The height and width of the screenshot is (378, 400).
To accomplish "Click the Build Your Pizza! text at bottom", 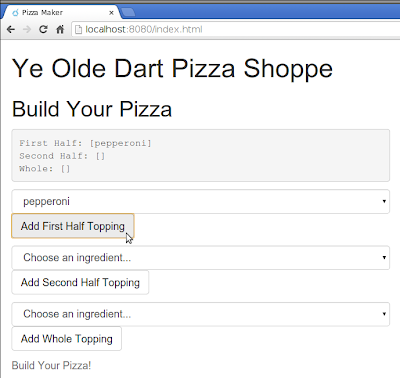I will [51, 365].
